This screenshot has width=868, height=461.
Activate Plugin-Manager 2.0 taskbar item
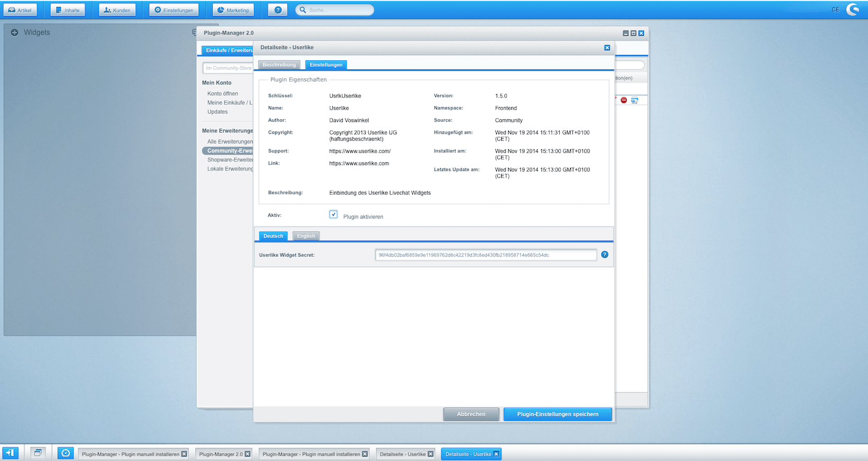(221, 454)
